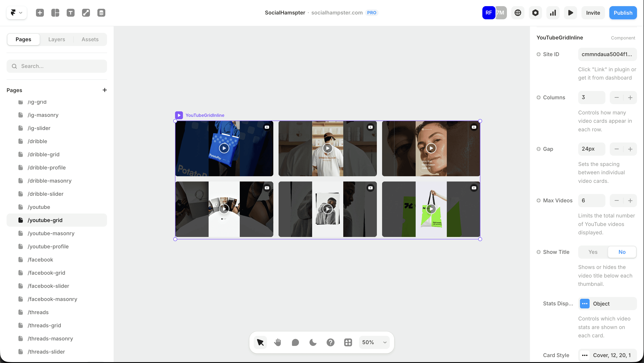Open the Stats Display Object settings

pos(607,304)
